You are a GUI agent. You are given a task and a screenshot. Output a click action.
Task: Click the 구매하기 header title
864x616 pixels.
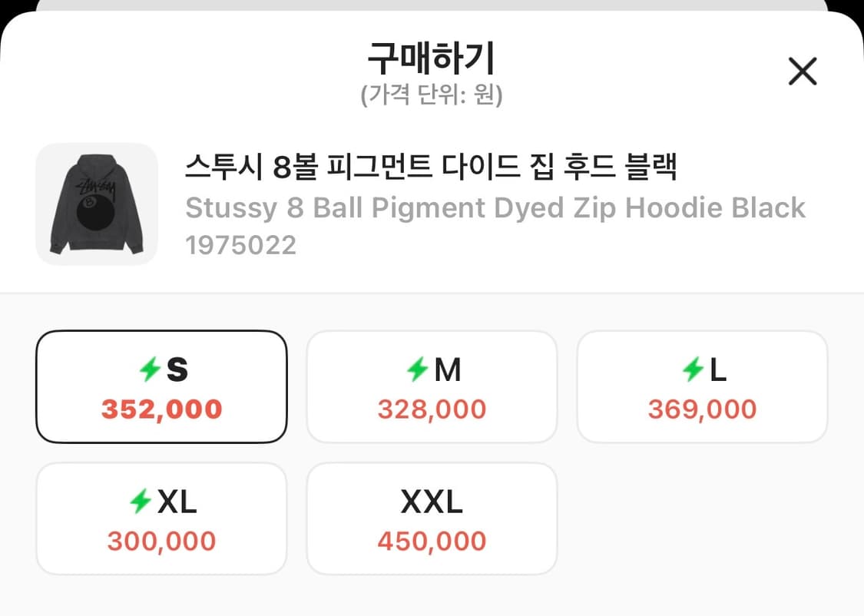point(432,58)
